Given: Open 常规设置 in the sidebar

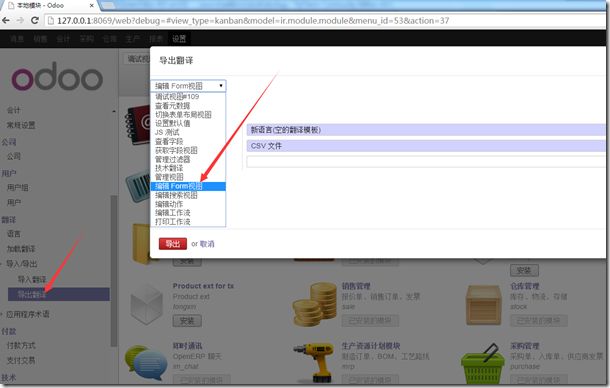Looking at the screenshot, I should point(21,125).
